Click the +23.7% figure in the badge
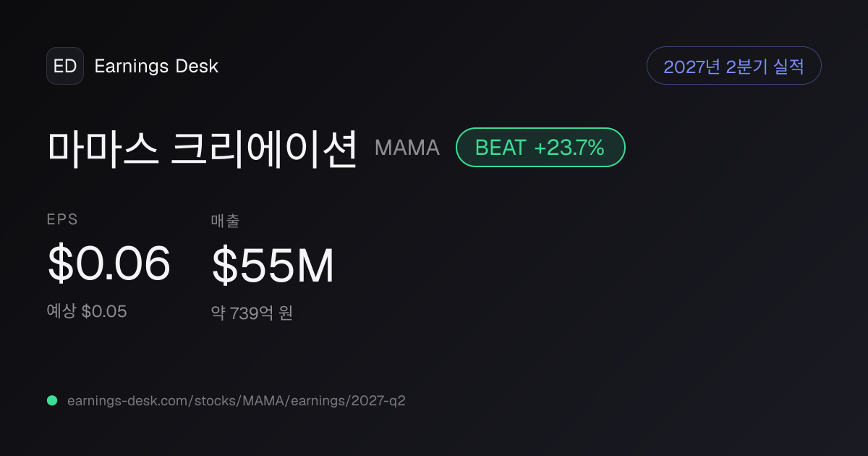Image resolution: width=868 pixels, height=456 pixels. [569, 148]
